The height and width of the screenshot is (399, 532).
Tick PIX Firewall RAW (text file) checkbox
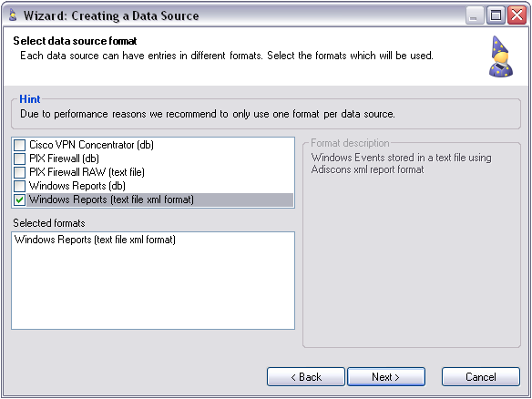[x=19, y=172]
